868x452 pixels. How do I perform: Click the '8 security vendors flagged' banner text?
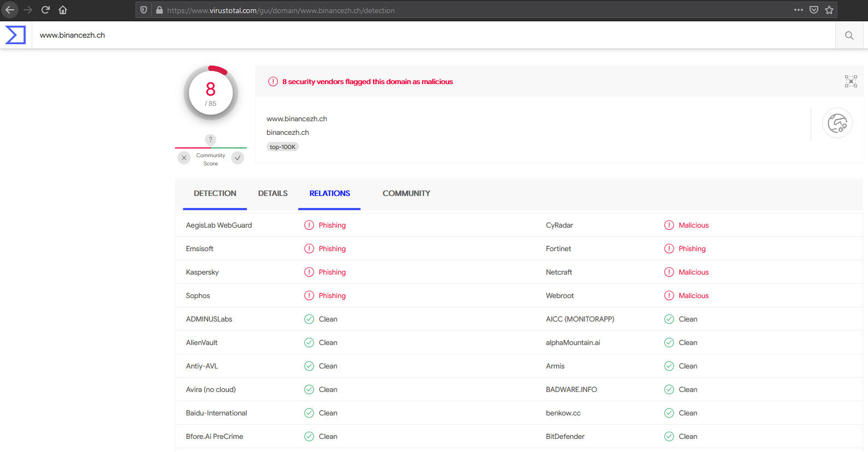368,81
